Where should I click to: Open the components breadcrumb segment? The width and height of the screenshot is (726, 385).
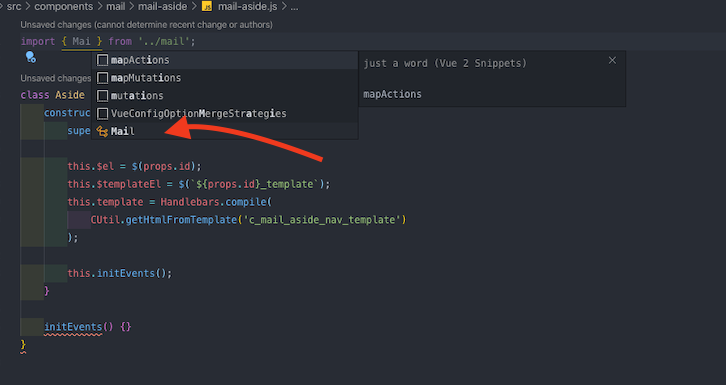click(63, 6)
